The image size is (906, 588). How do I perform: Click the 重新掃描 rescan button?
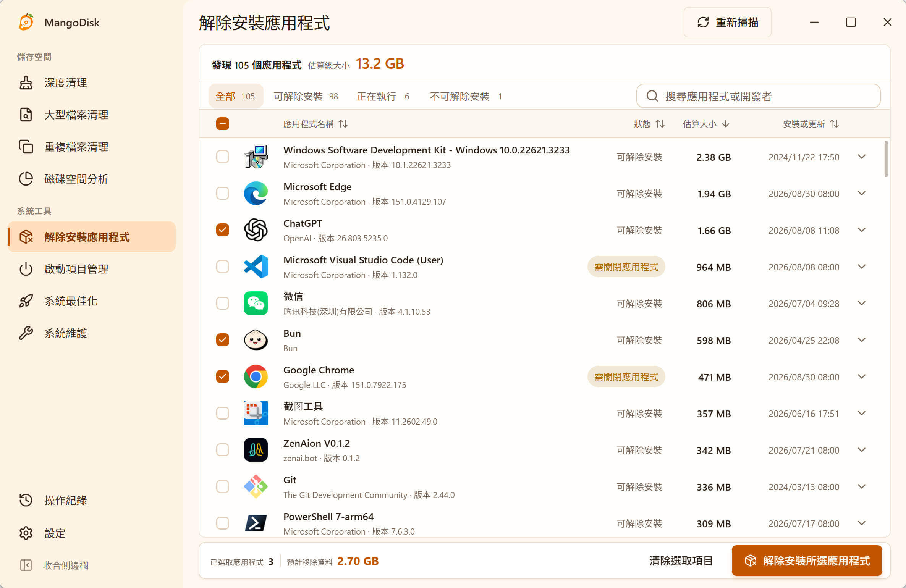point(727,22)
